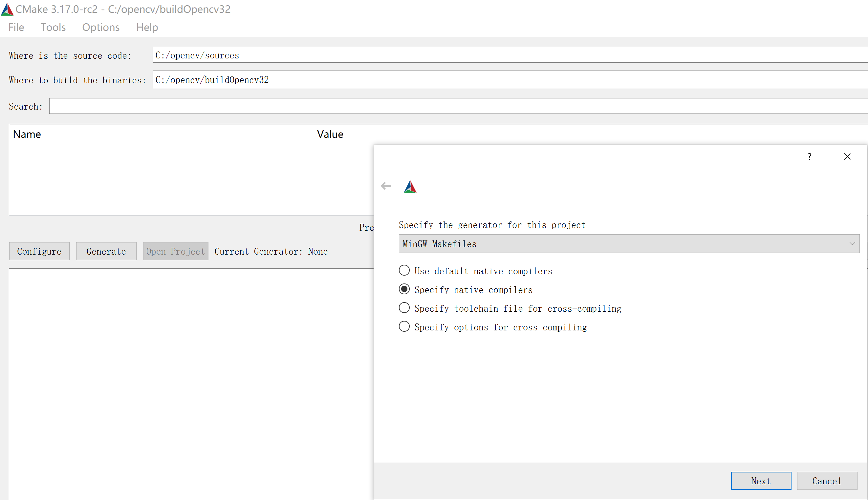Screen dimensions: 868x500
Task: Click the back arrow in the generator dialog
Action: (x=386, y=186)
